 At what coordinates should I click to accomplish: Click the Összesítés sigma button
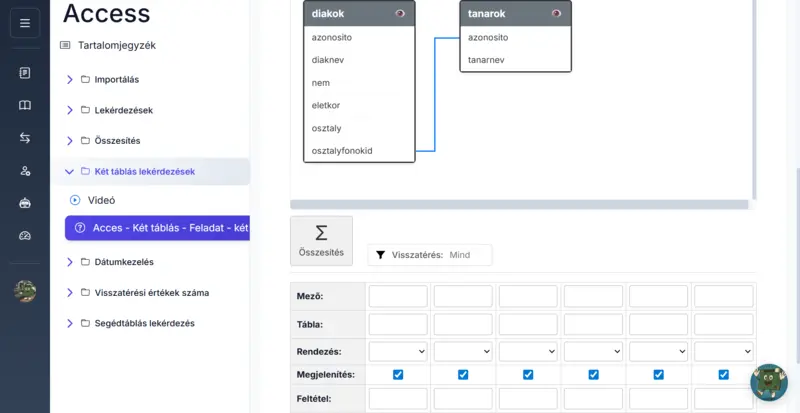pos(321,241)
